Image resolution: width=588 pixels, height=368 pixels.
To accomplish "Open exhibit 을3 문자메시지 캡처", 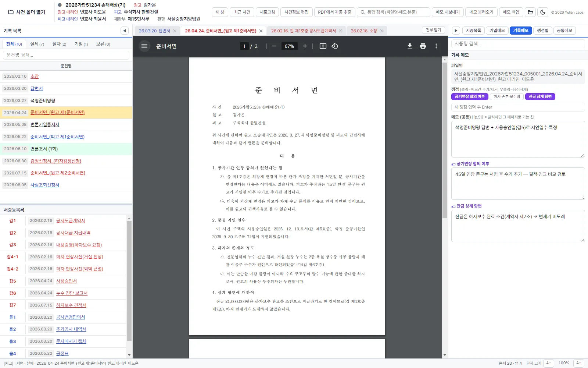I will [71, 342].
